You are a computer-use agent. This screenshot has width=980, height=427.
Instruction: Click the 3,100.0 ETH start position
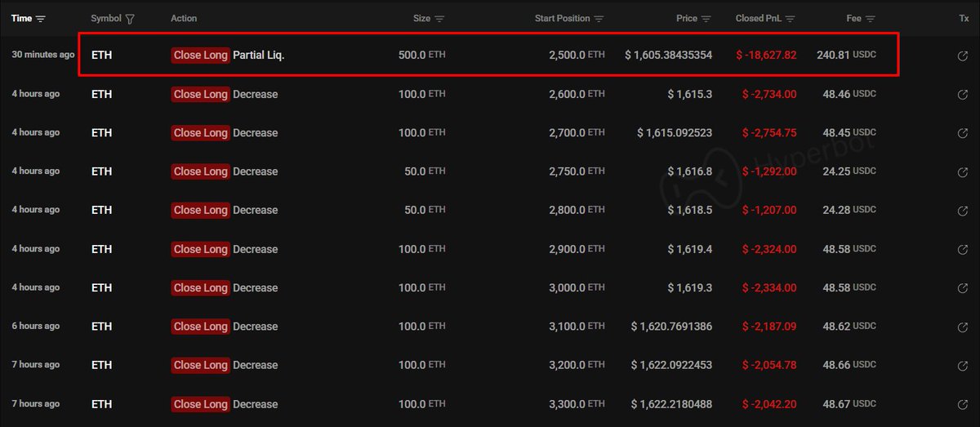(577, 327)
